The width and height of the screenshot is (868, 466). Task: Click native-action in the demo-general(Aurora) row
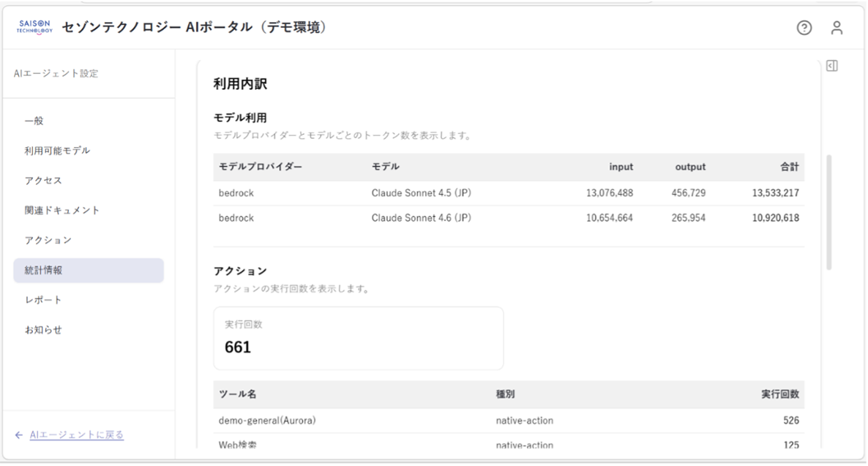[x=524, y=421]
